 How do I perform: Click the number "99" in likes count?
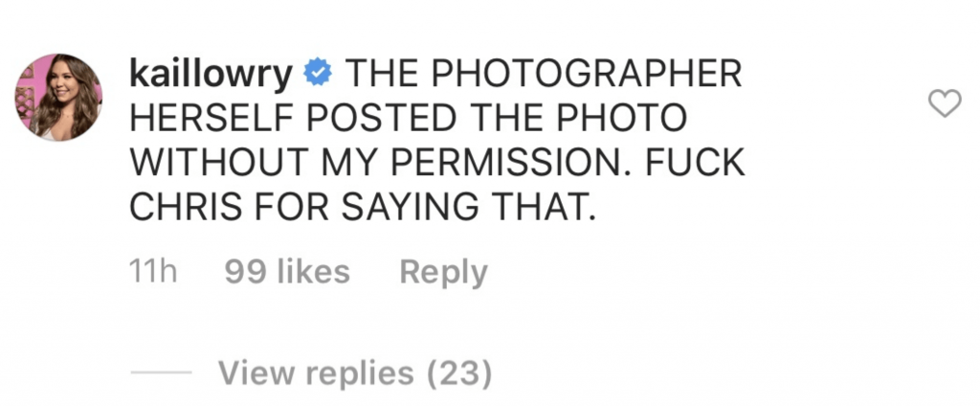click(x=243, y=273)
